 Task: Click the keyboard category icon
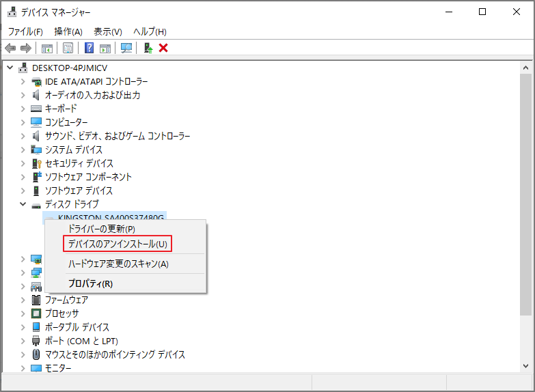tap(36, 109)
